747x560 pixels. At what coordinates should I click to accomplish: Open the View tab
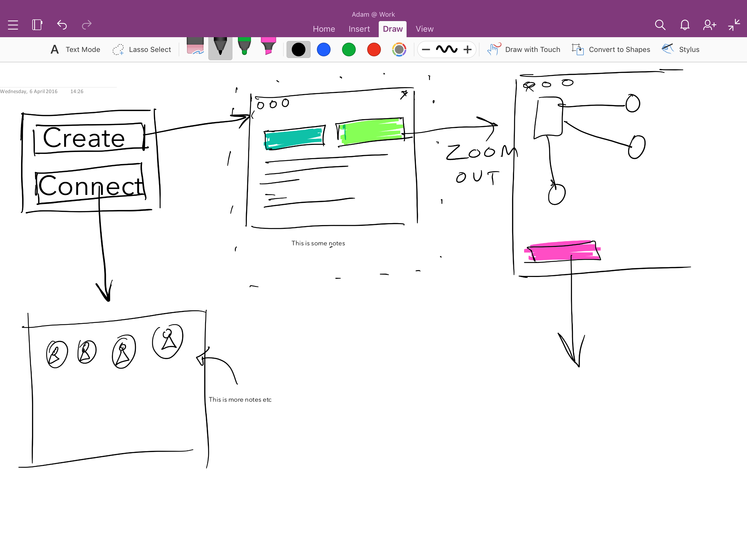[x=424, y=29]
